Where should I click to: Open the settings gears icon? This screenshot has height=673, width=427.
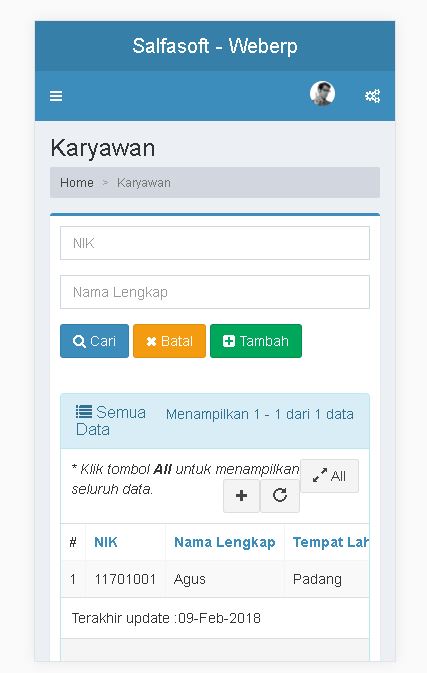(x=372, y=96)
